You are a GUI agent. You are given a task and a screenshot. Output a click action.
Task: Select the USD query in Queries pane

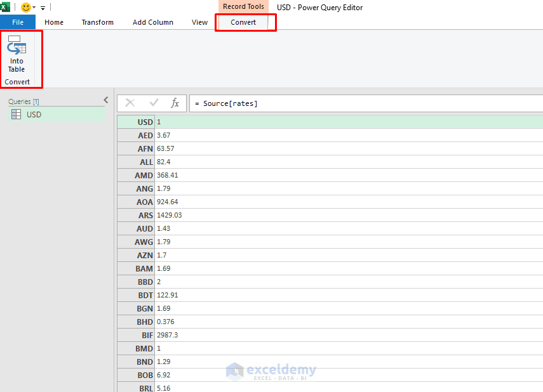click(57, 115)
